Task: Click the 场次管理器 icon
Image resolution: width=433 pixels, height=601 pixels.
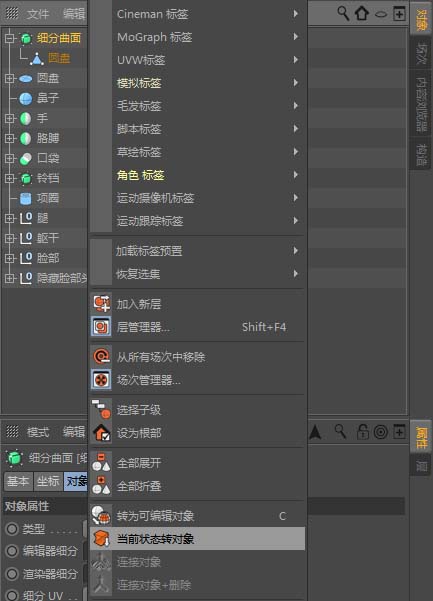Action: click(101, 380)
